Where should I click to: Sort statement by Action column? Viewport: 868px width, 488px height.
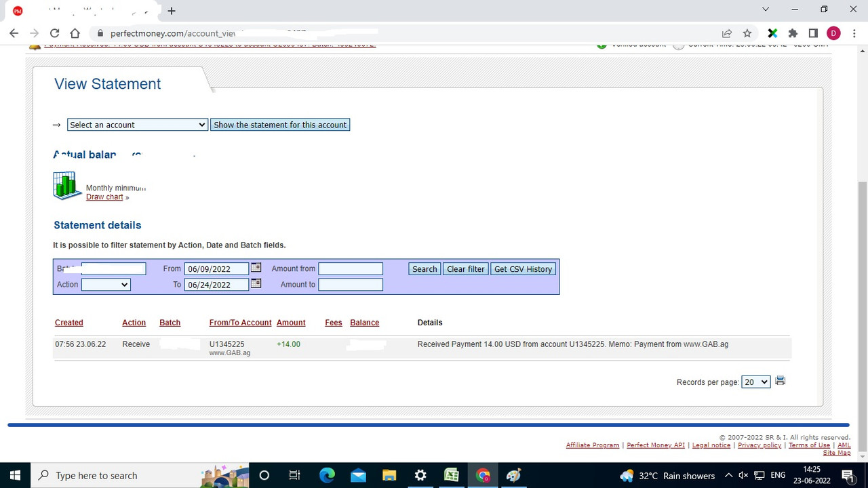tap(134, 323)
